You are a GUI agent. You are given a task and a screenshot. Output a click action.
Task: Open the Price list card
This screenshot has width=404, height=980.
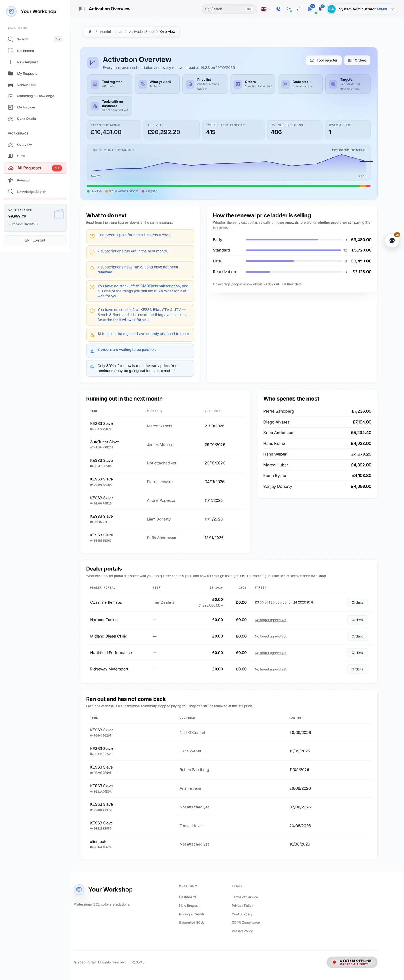205,84
